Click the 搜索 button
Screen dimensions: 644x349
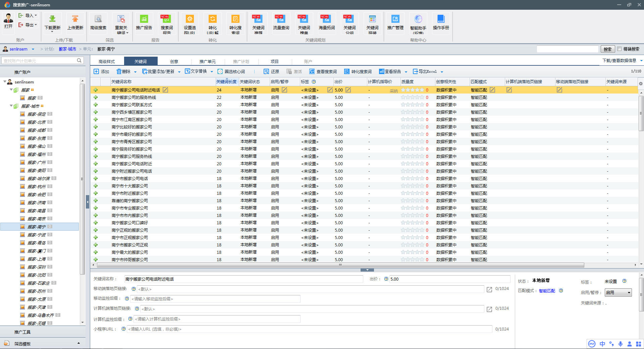607,49
